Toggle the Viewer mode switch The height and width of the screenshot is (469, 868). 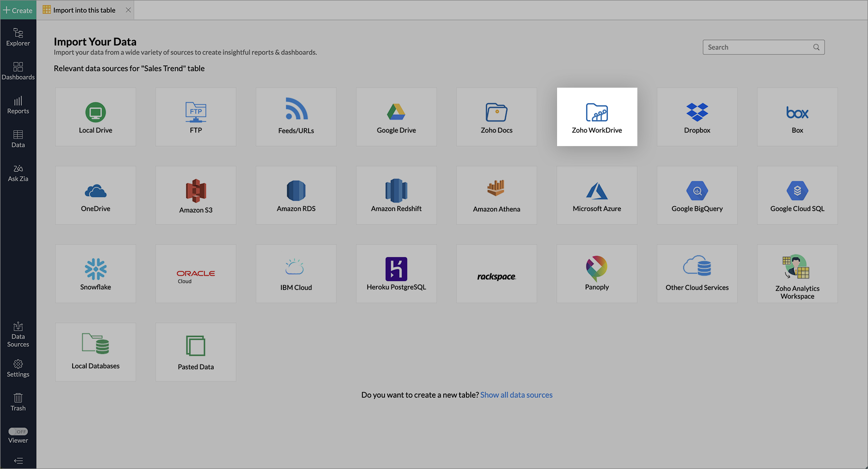(x=18, y=431)
